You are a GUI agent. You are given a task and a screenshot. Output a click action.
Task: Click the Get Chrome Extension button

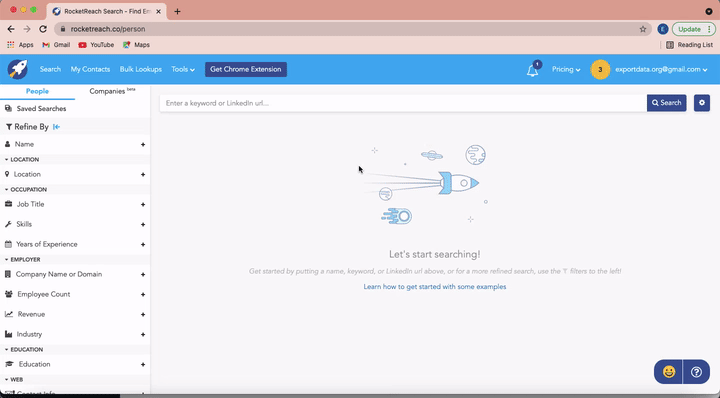click(246, 69)
